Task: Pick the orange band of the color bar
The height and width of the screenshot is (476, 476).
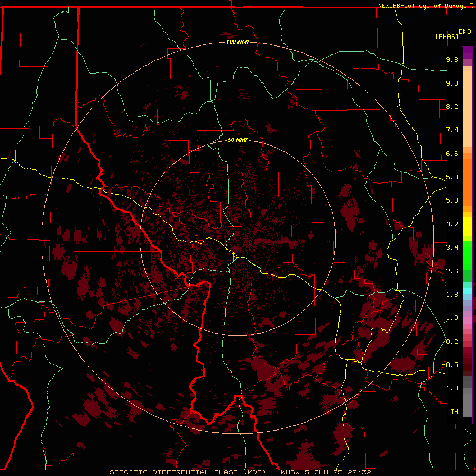Action: (x=467, y=182)
